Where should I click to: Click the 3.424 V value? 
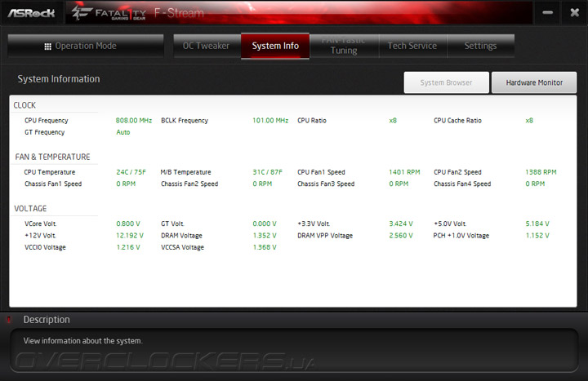[401, 224]
